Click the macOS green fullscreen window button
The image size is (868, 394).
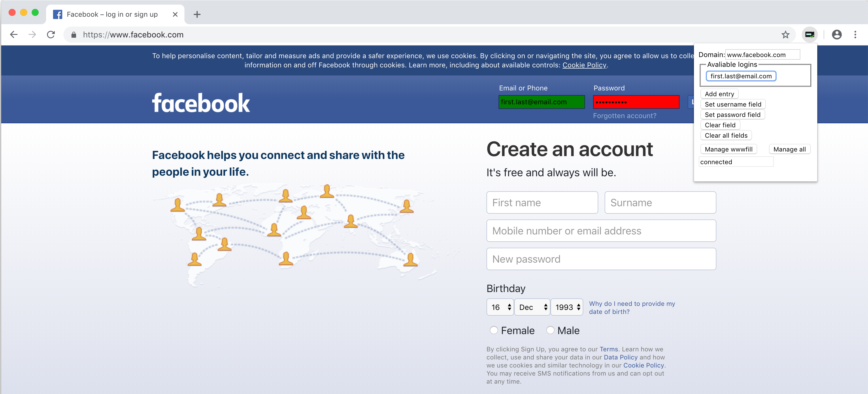pyautogui.click(x=35, y=13)
